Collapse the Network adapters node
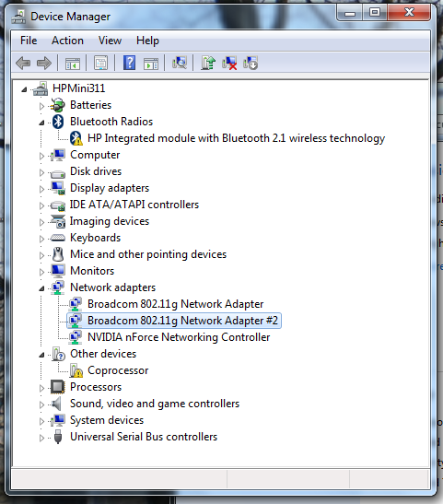 point(41,288)
